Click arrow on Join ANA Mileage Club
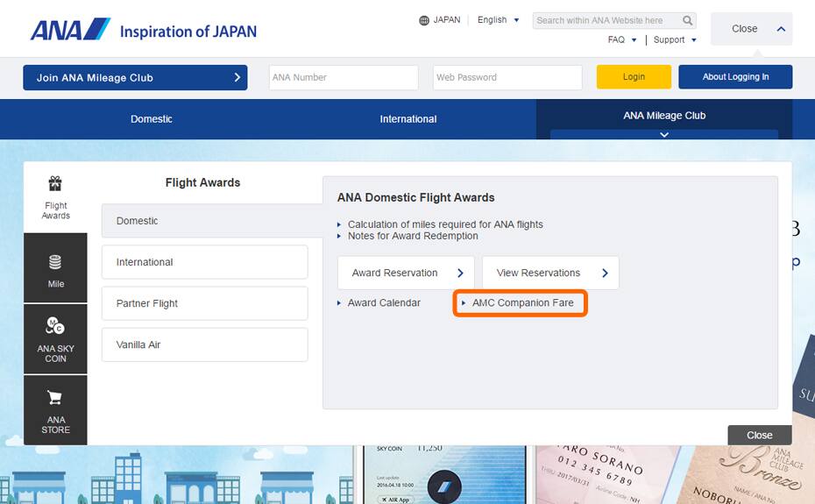 237,77
